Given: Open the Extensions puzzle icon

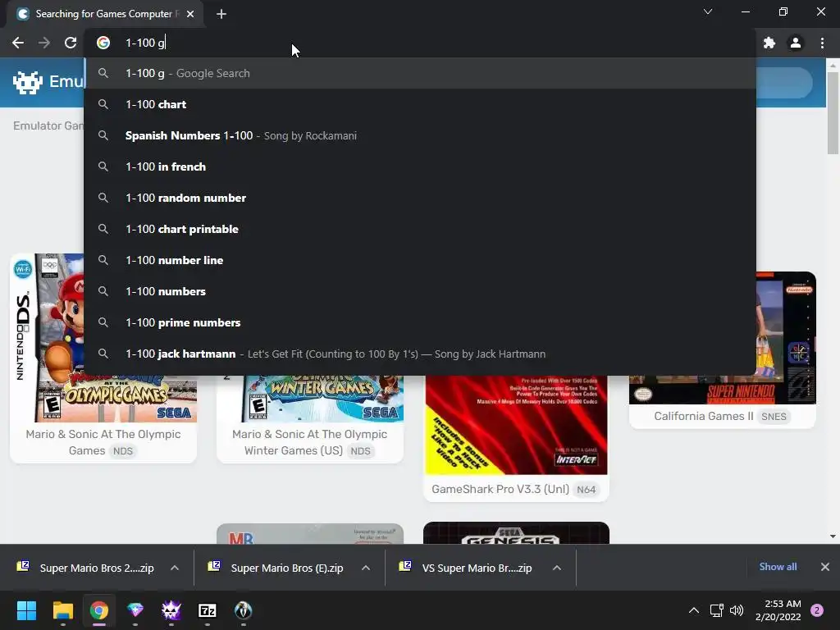Looking at the screenshot, I should click(x=769, y=43).
